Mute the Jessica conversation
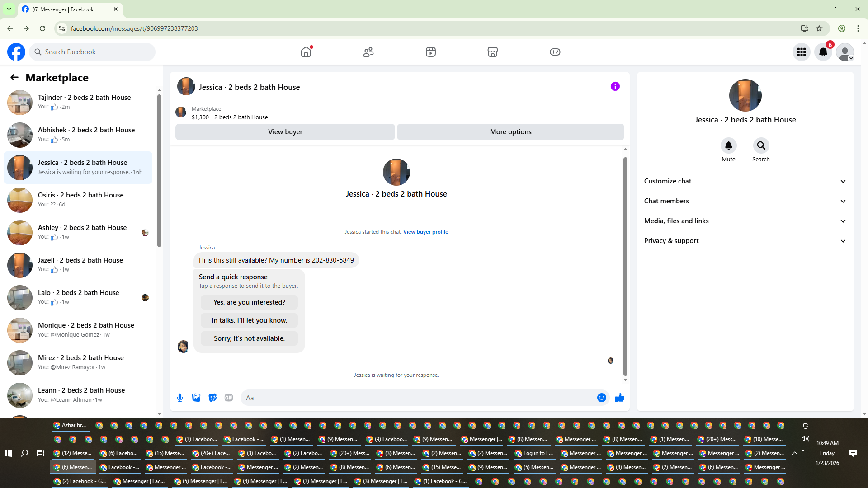Screen dimensions: 868x488 (x=728, y=145)
